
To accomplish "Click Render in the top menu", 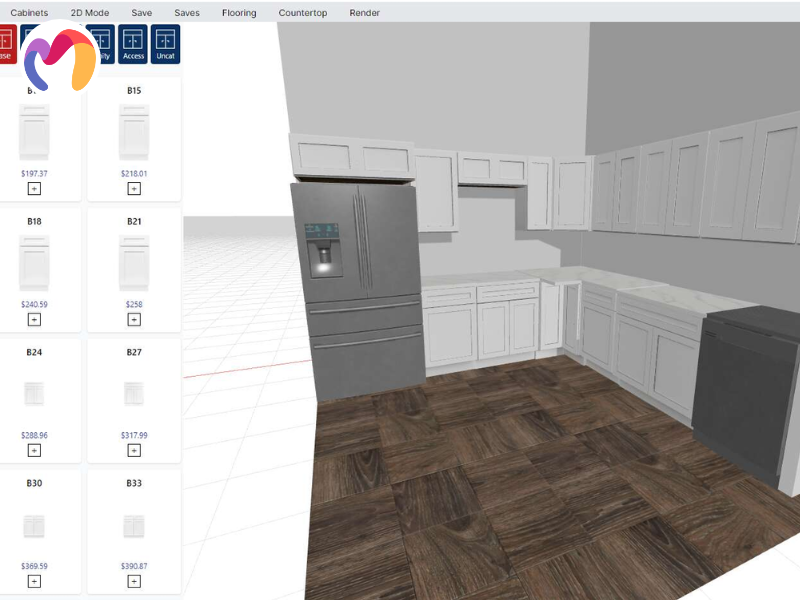I will [x=364, y=13].
